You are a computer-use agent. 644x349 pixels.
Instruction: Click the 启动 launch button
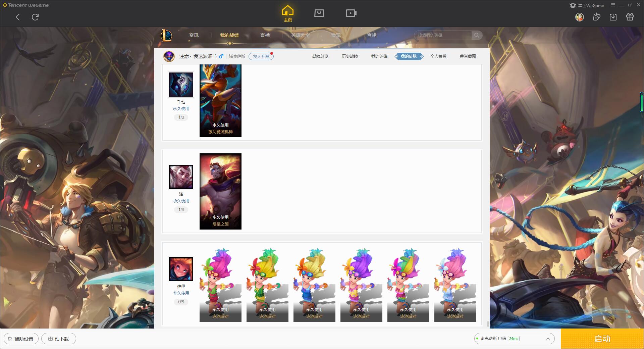602,339
